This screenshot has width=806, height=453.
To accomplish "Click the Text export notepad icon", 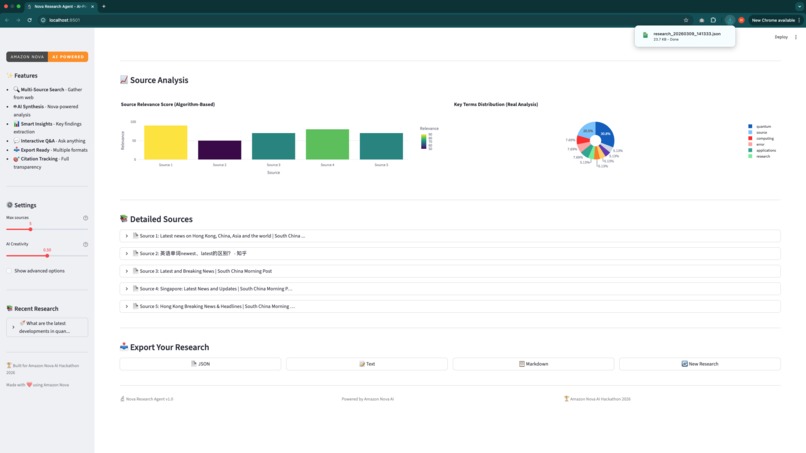I will pyautogui.click(x=362, y=364).
